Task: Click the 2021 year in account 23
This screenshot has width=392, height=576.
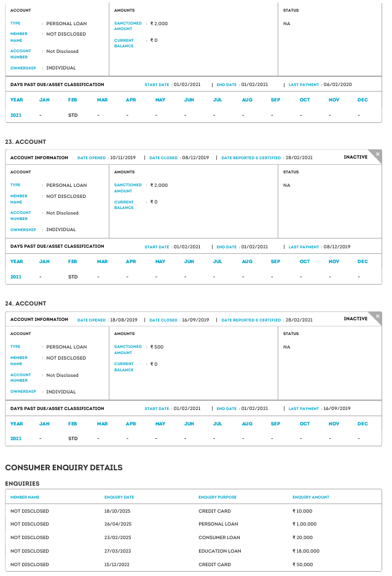Action: 16,277
